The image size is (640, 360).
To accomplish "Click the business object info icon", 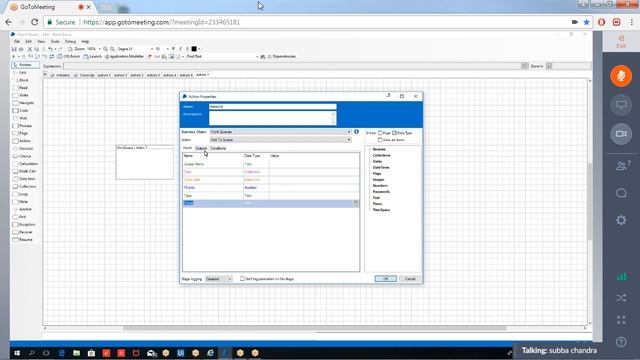I will [x=356, y=132].
